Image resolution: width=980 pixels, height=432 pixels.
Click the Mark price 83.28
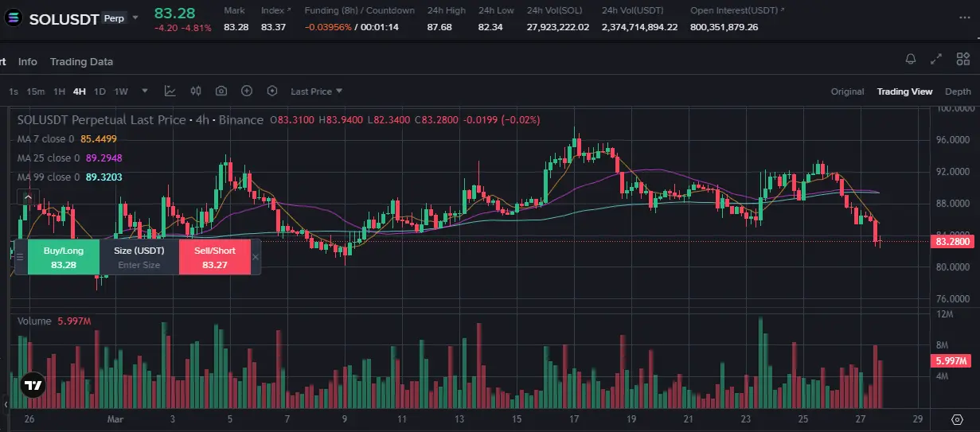click(236, 27)
